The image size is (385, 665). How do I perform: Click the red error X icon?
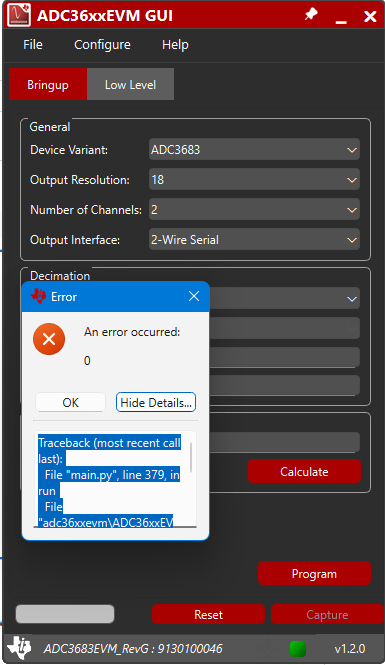[49, 339]
